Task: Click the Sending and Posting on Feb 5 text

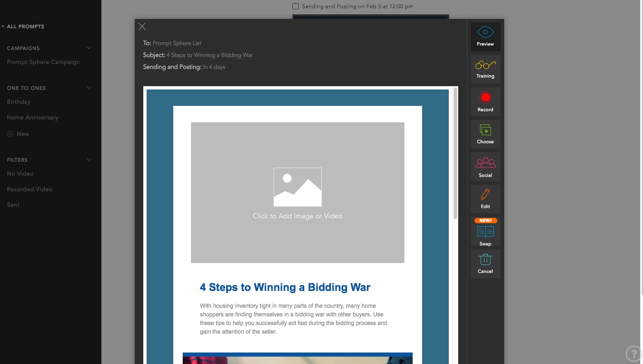Action: [358, 6]
